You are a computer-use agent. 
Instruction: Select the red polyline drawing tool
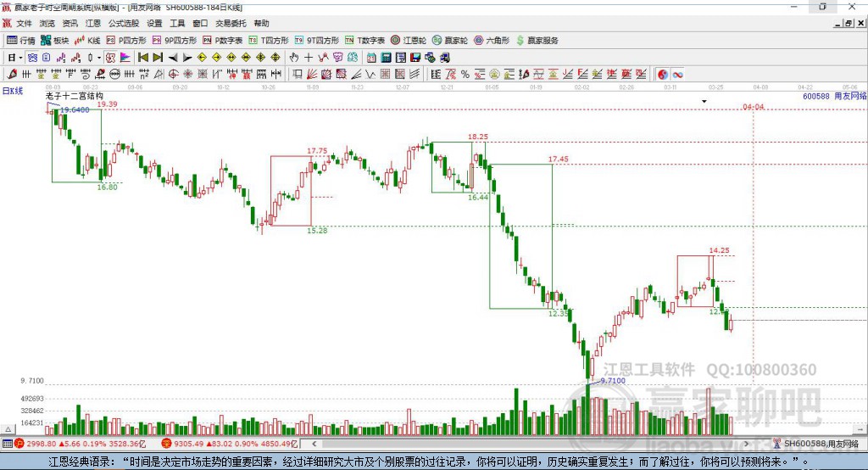click(x=323, y=58)
